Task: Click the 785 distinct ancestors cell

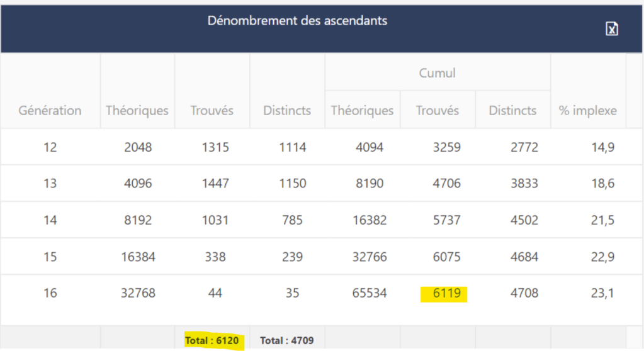Action: click(287, 220)
